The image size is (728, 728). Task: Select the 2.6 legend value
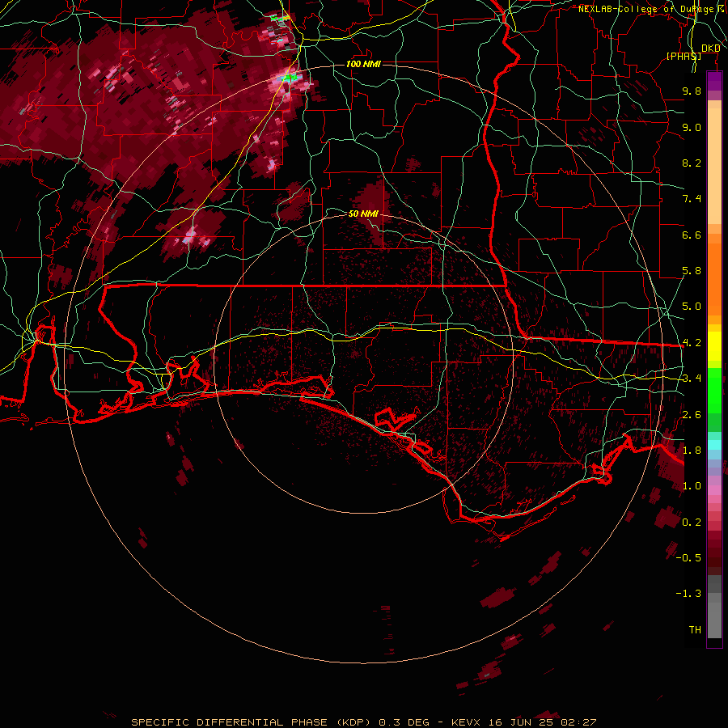(692, 415)
